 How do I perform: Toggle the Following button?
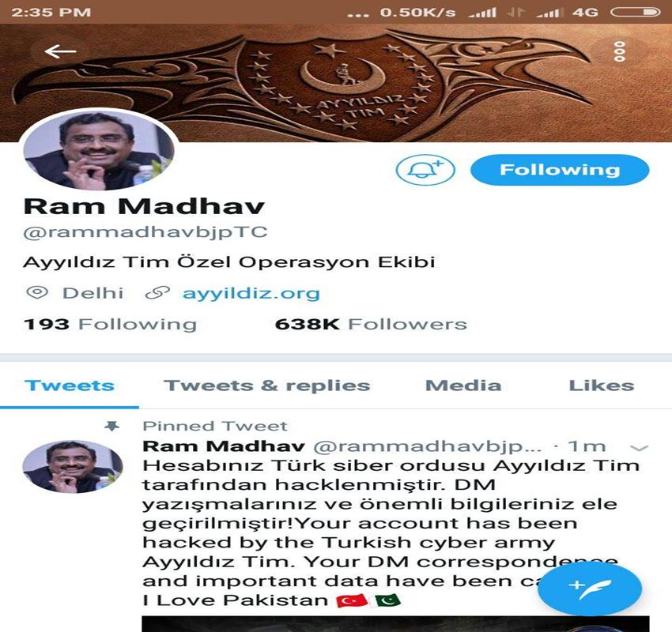(x=560, y=170)
